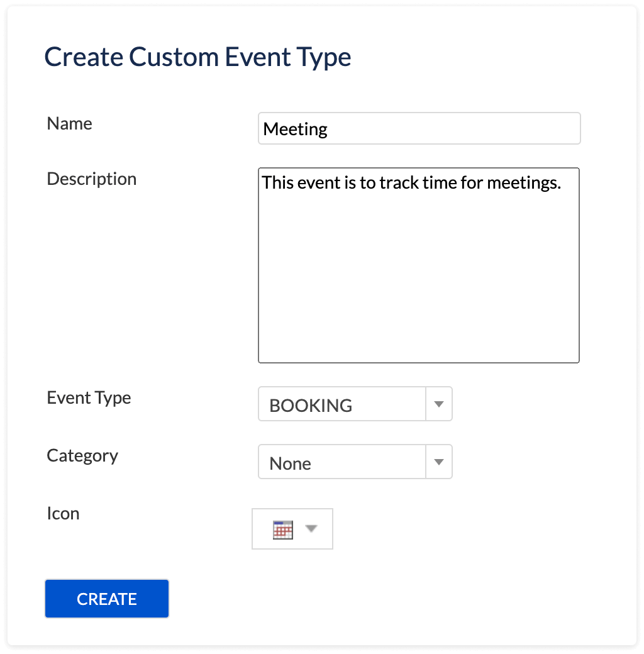Click the word Meeting in the Name field

pyautogui.click(x=296, y=130)
